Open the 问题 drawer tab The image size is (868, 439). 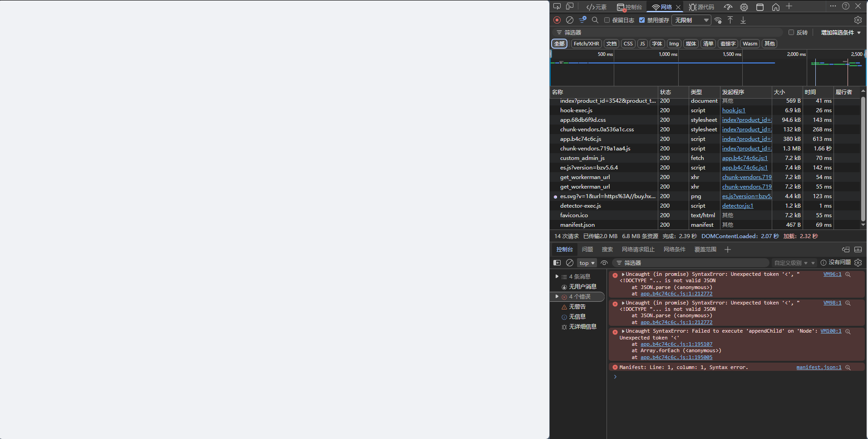587,249
